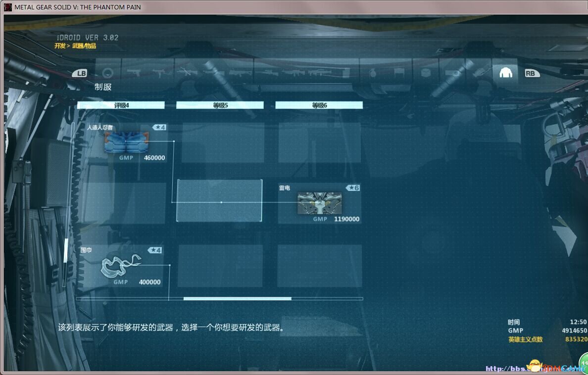
Task: Click the 等级5 column header
Action: (x=220, y=105)
